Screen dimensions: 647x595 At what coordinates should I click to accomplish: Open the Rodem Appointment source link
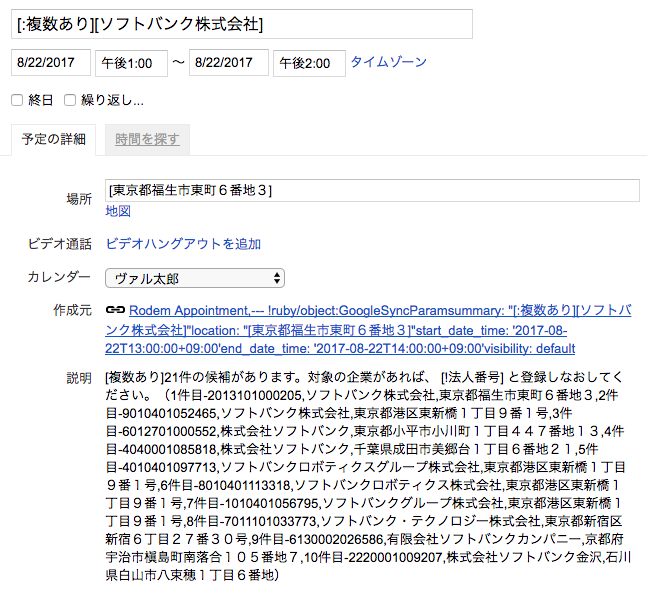point(368,329)
